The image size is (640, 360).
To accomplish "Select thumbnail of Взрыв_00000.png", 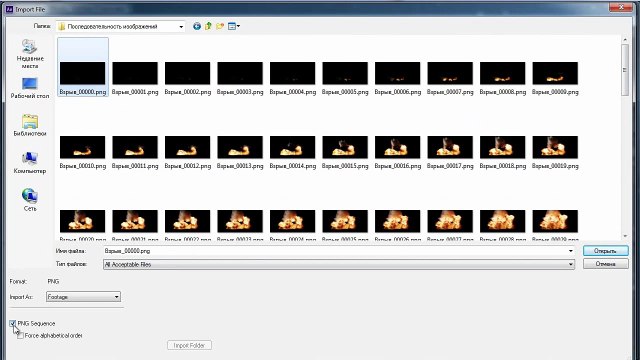I will (x=82, y=73).
